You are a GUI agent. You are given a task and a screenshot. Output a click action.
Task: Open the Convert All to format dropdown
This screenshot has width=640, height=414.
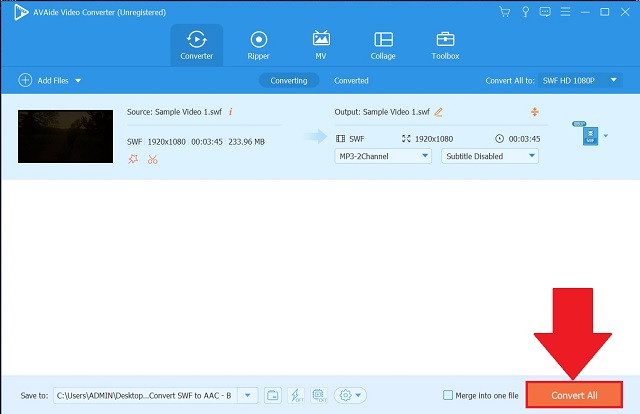click(x=580, y=80)
